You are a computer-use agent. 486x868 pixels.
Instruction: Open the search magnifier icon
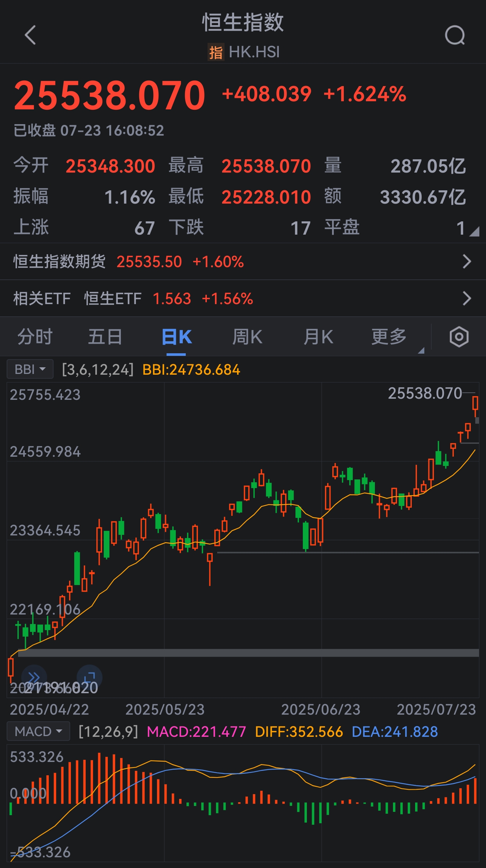(455, 35)
